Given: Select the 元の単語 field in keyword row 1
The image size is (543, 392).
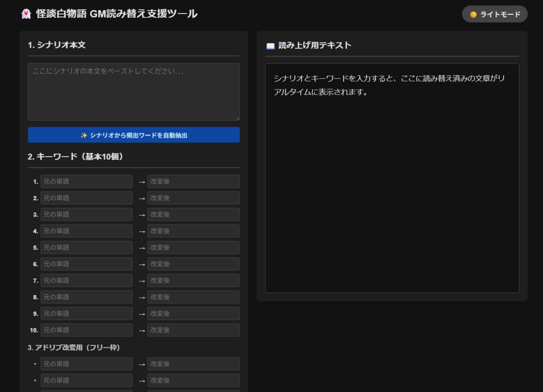Looking at the screenshot, I should tap(87, 181).
